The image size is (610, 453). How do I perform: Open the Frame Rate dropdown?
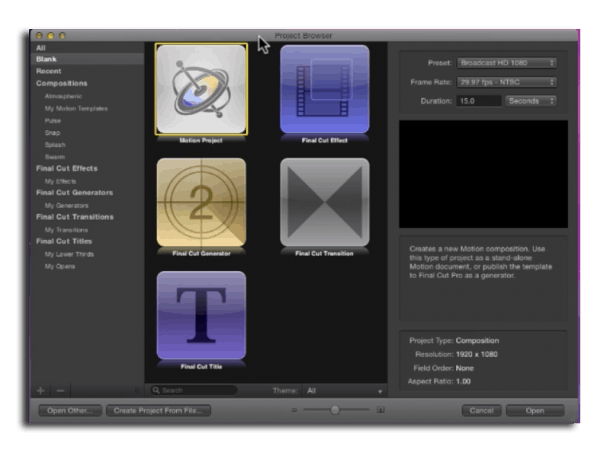point(507,82)
